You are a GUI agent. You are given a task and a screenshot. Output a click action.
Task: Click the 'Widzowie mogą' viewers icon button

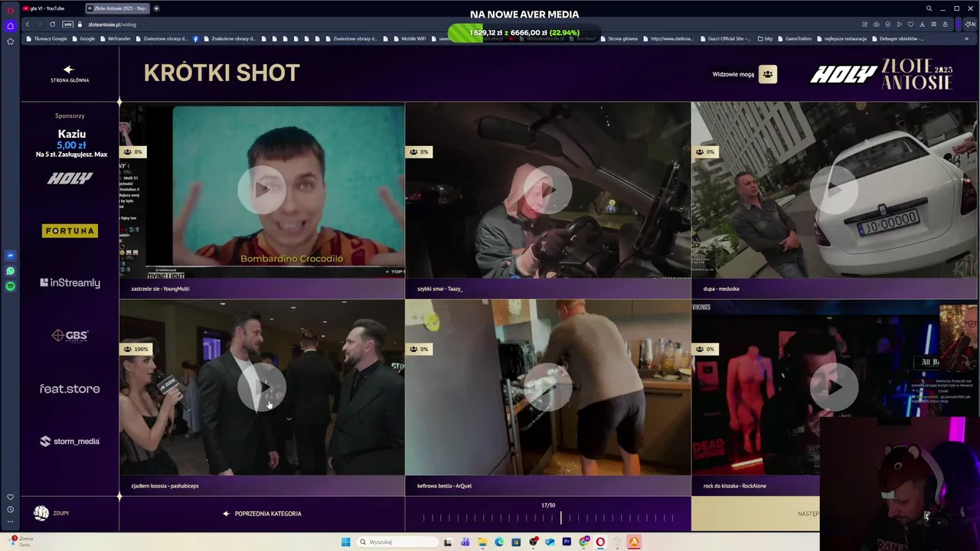point(768,74)
